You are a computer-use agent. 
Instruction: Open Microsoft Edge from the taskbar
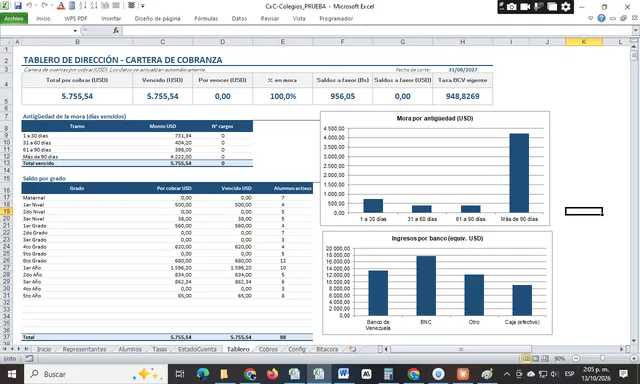point(202,374)
